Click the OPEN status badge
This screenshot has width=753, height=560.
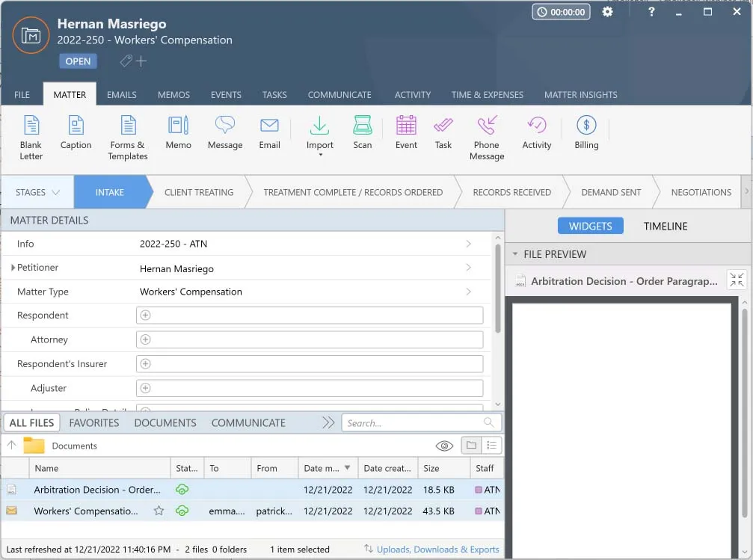click(78, 61)
